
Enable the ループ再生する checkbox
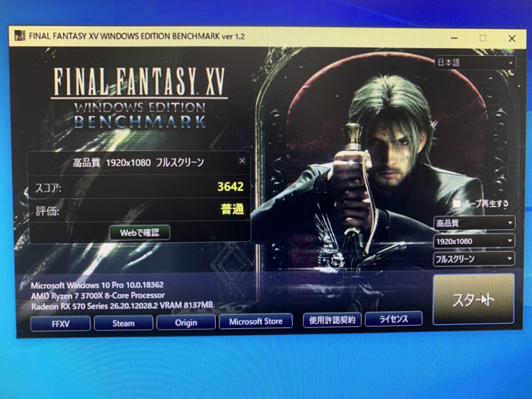pos(457,204)
